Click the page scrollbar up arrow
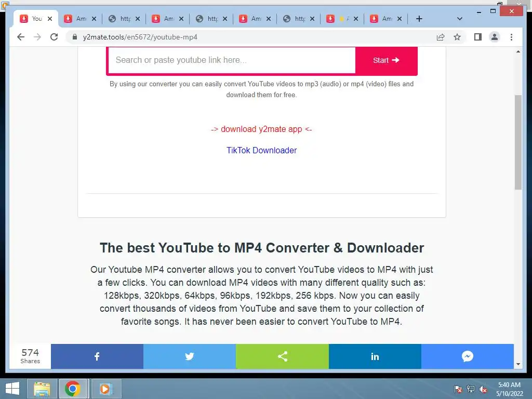This screenshot has height=399, width=532. coord(518,51)
